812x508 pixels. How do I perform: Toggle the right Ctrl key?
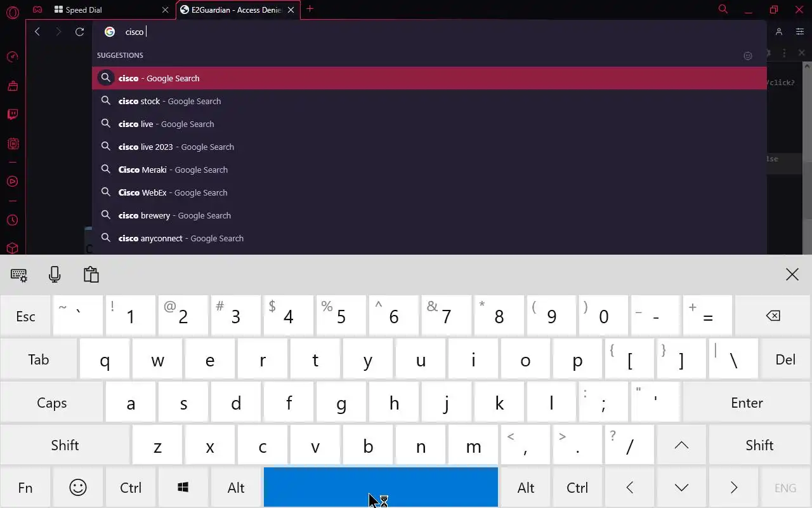[577, 488]
